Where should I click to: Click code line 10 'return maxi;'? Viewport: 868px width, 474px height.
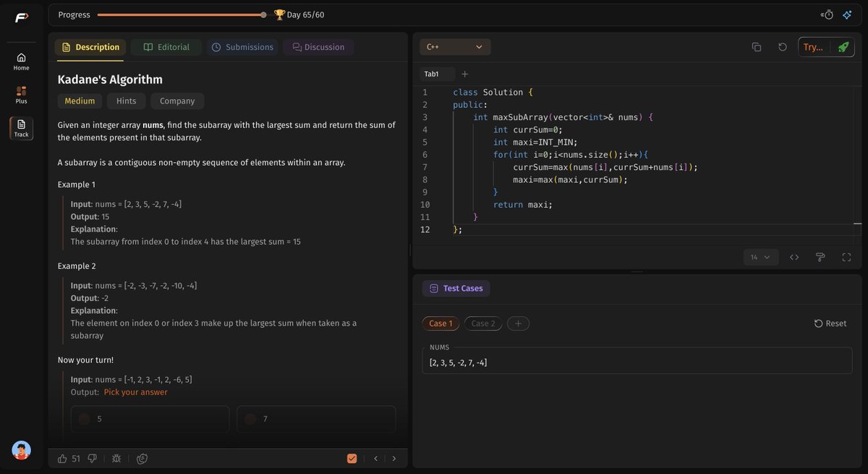[522, 205]
